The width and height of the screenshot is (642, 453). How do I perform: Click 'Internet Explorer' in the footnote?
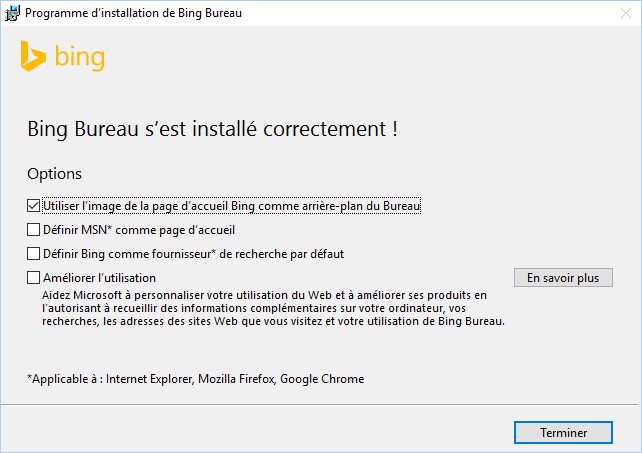[149, 379]
